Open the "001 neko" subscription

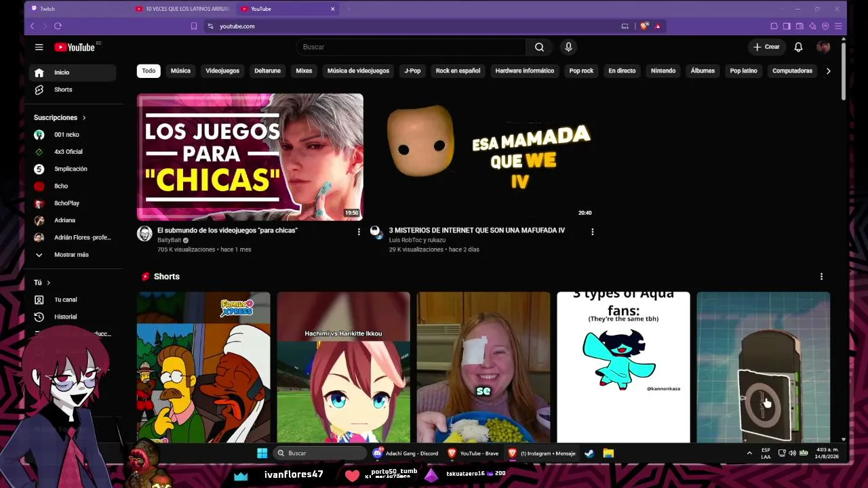tap(72, 135)
